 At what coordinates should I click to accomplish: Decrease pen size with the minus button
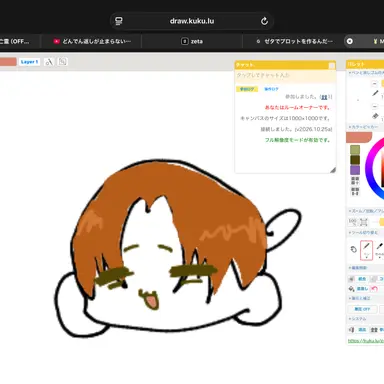pos(375,84)
